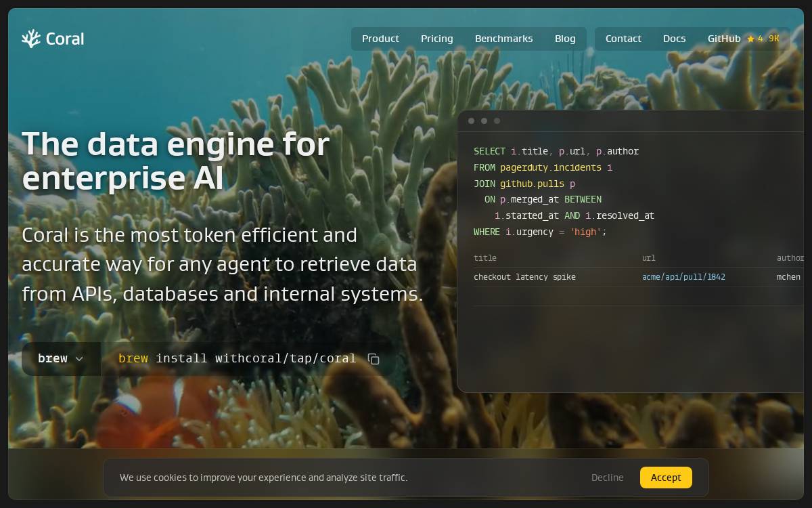Go to the Pricing page
This screenshot has width=812, height=508.
437,39
